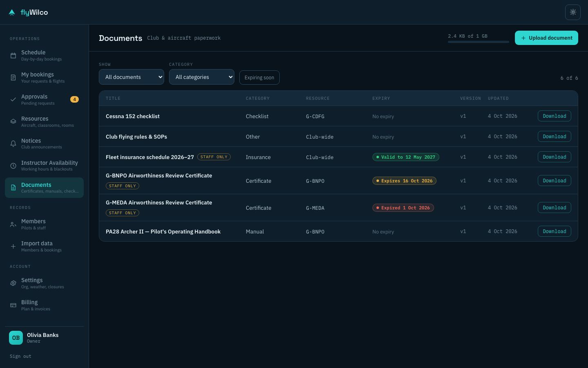Toggle the light/dark theme sun icon
Screen dimensions: 588x368
point(573,12)
